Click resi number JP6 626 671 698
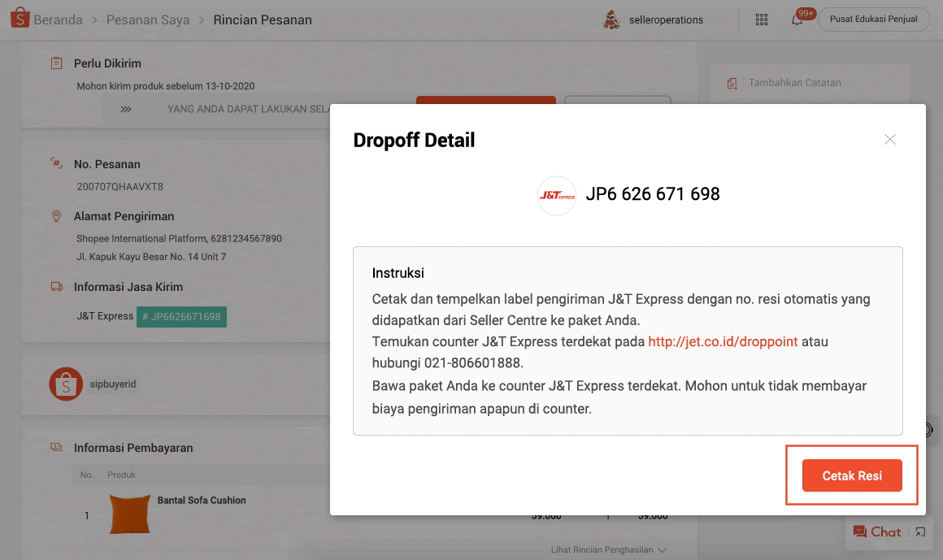 tap(653, 194)
